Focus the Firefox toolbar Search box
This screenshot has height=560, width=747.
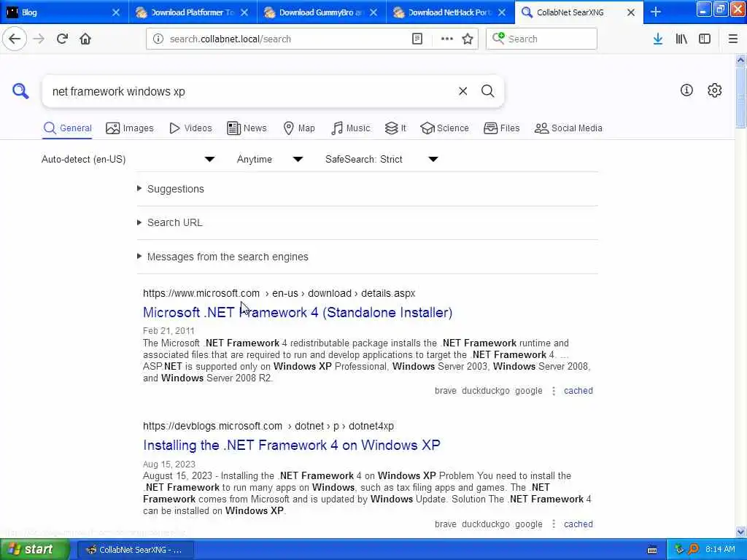pyautogui.click(x=541, y=39)
